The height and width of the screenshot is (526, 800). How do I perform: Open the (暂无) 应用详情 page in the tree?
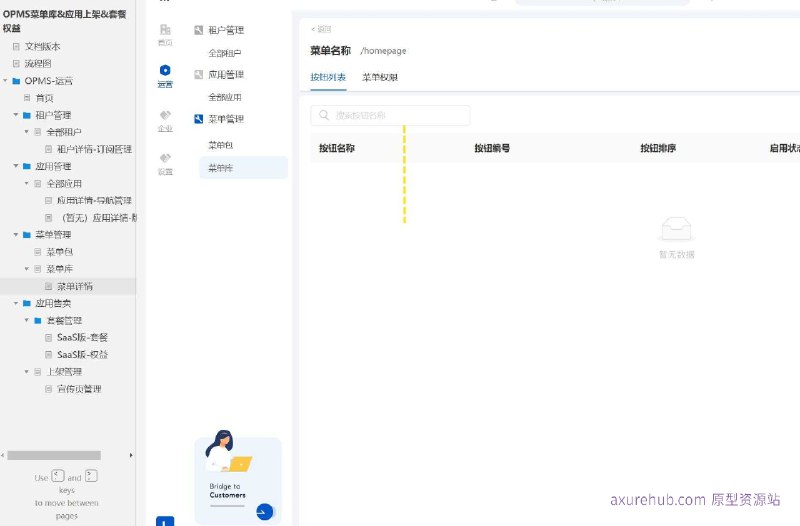point(98,218)
